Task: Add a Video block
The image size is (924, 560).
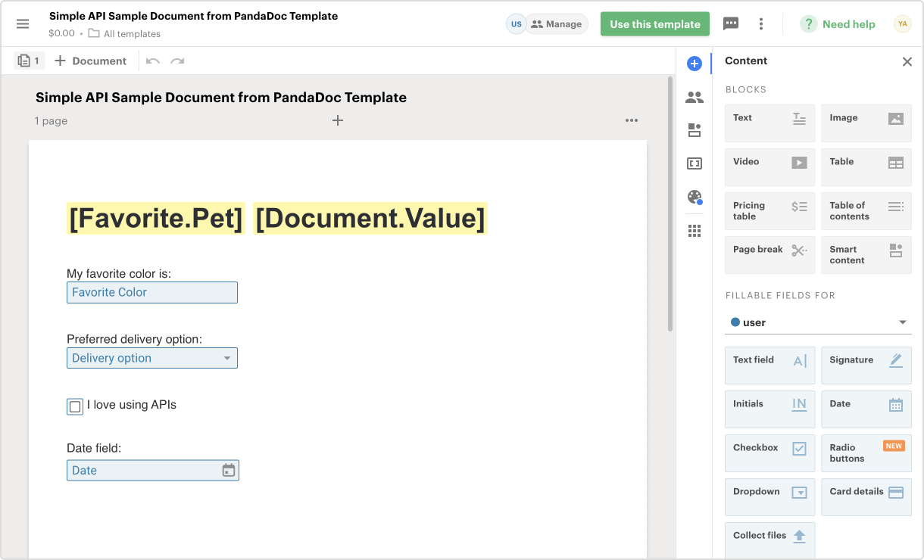Action: pyautogui.click(x=770, y=167)
